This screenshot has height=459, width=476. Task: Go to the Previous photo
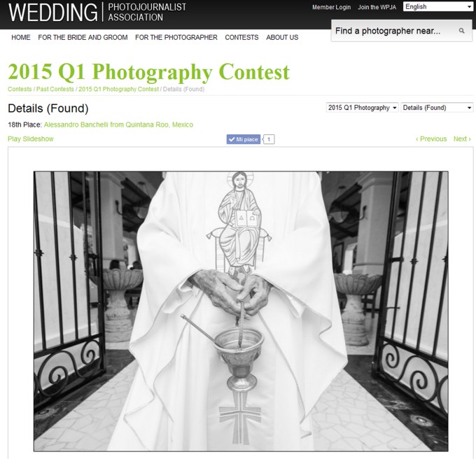pyautogui.click(x=431, y=139)
